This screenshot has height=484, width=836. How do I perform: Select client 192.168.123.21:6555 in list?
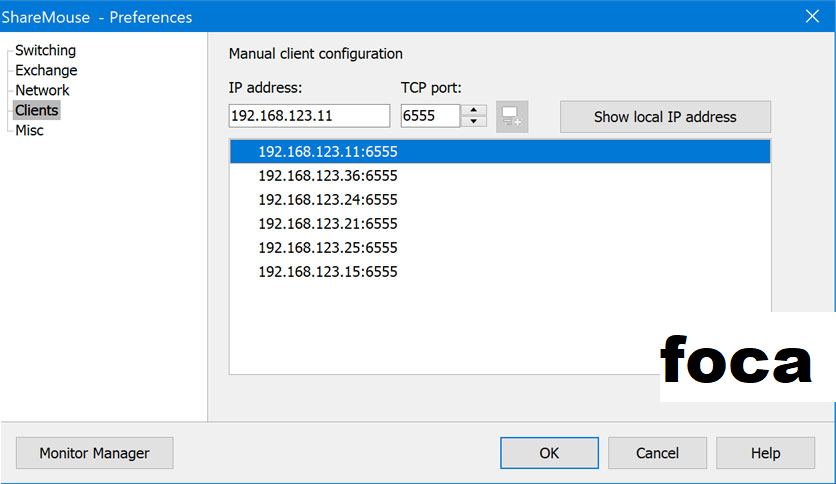pyautogui.click(x=500, y=223)
